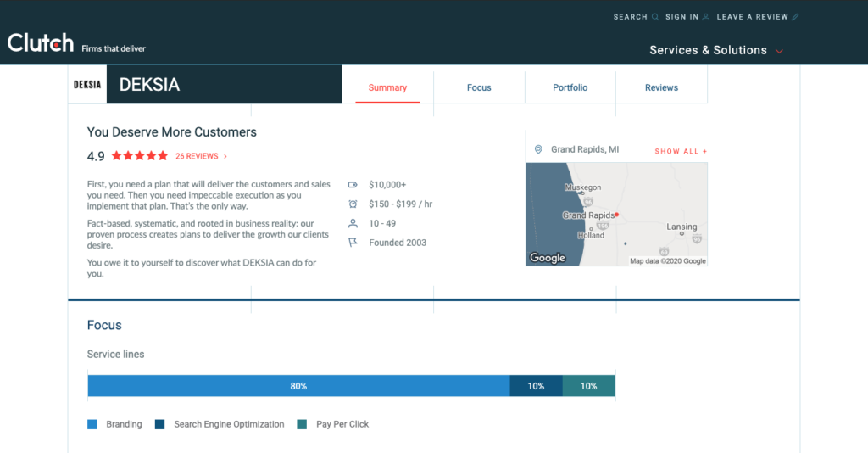The width and height of the screenshot is (868, 453).
Task: Expand locations with SHOW ALL +
Action: pyautogui.click(x=681, y=151)
